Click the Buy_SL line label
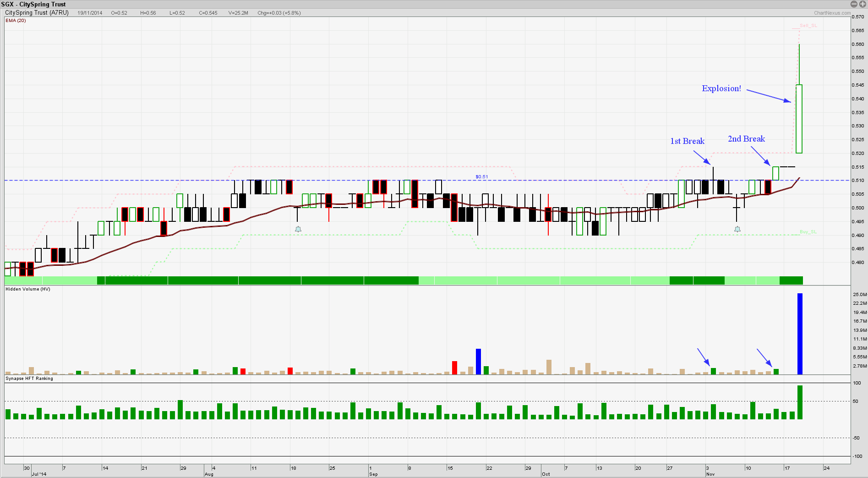Viewport: 868px width, 478px height. pos(808,232)
